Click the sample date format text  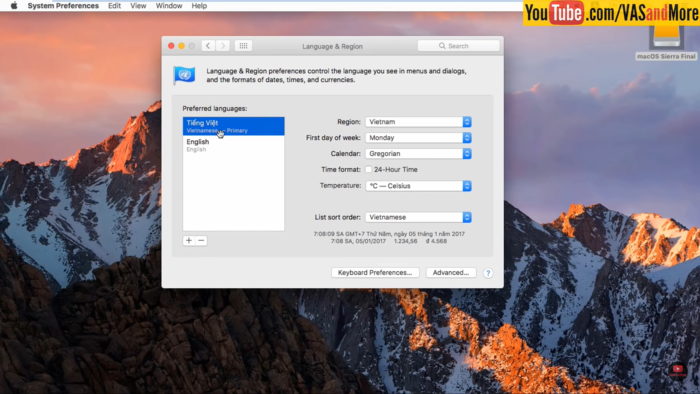click(x=389, y=237)
